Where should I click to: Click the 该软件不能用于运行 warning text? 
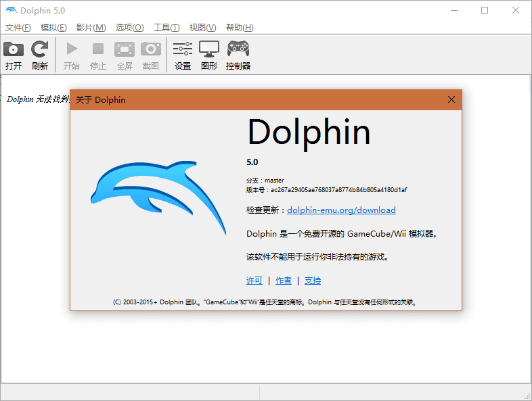(x=317, y=257)
